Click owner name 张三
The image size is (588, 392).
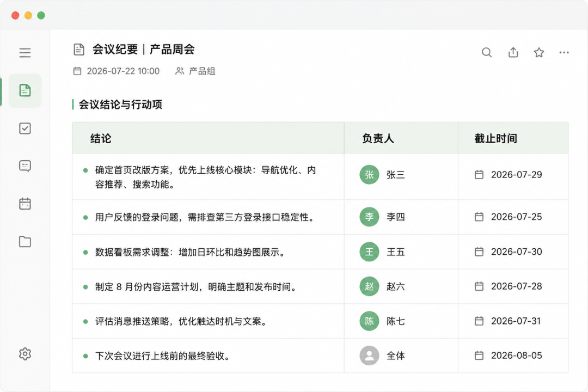coord(396,175)
